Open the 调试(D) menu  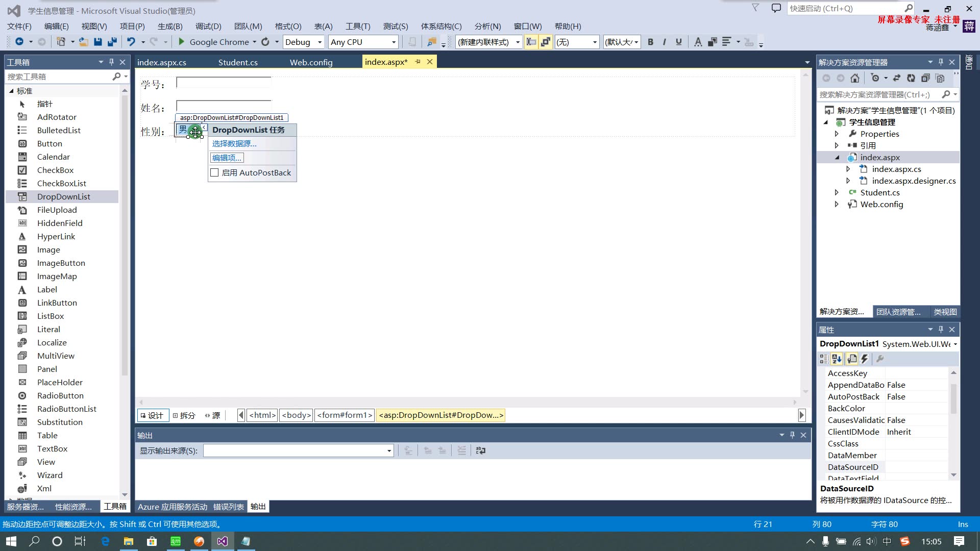pyautogui.click(x=208, y=26)
